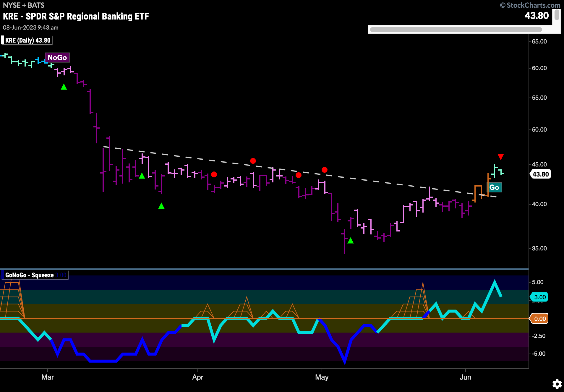The image size is (564, 392).
Task: Click the red down-triangle marker above the latest bar
Action: [500, 157]
